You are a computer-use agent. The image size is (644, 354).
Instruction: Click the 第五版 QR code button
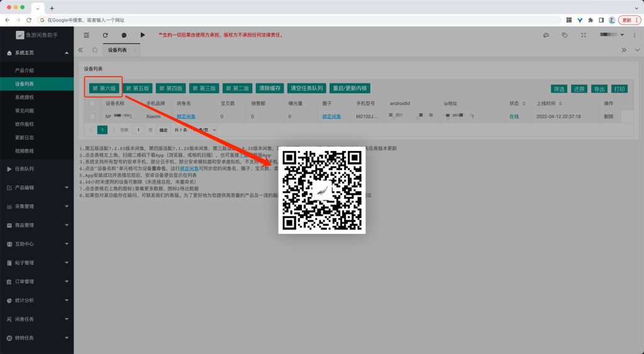point(137,89)
